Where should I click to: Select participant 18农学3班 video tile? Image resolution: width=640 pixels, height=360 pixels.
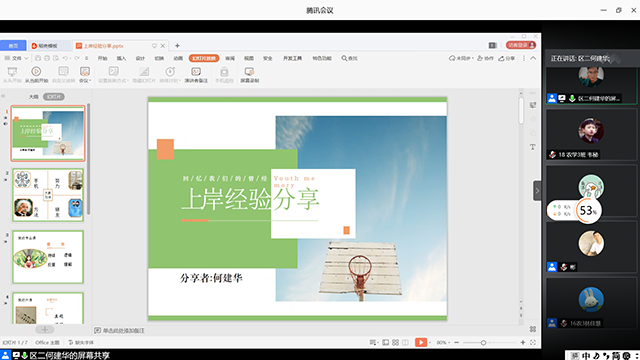tap(591, 134)
